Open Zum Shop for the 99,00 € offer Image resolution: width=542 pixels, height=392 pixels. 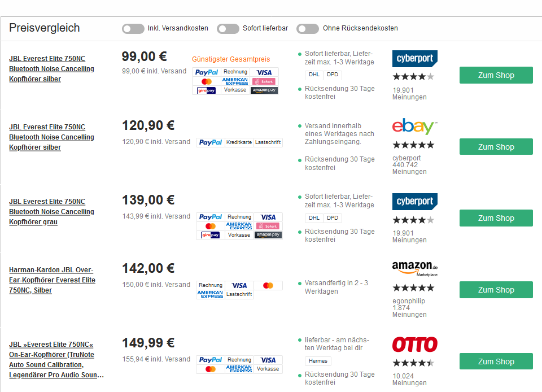[496, 75]
